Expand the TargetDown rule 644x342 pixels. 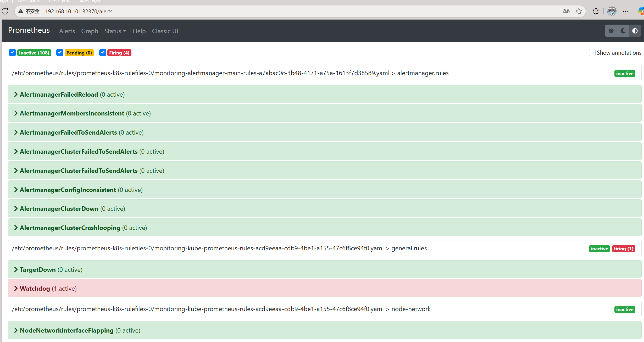click(325, 269)
